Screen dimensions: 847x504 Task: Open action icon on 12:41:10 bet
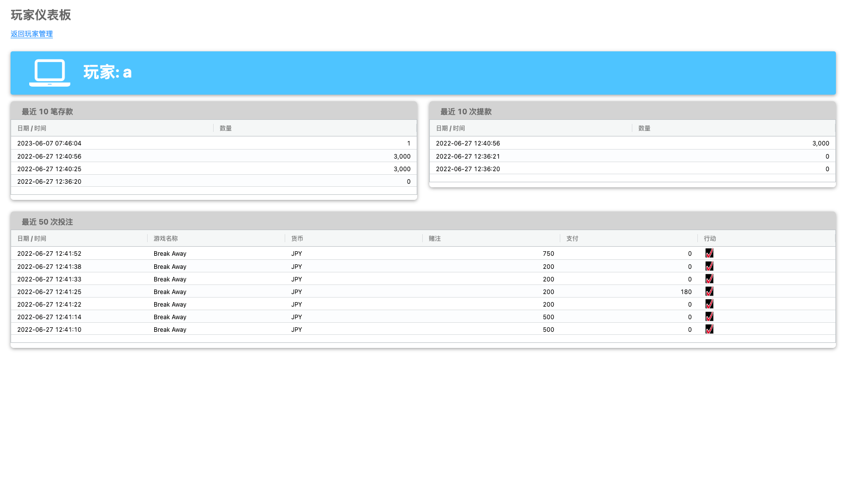click(709, 329)
